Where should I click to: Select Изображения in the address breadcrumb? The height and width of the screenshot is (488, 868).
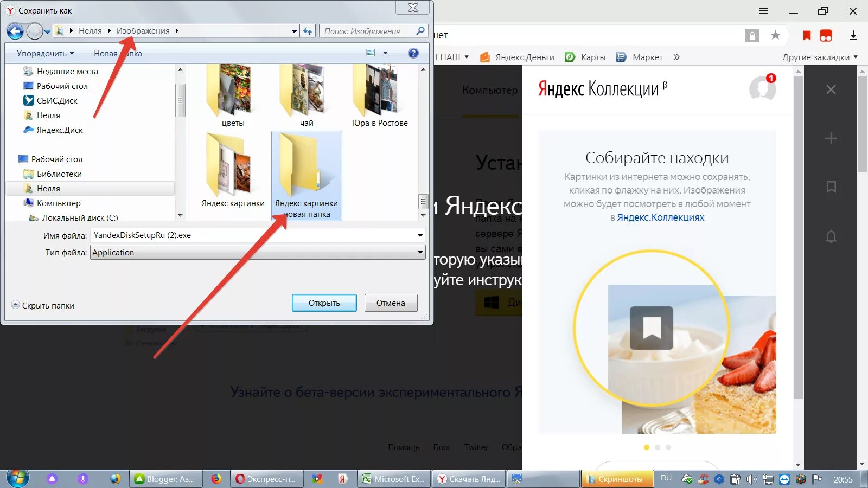[x=143, y=31]
